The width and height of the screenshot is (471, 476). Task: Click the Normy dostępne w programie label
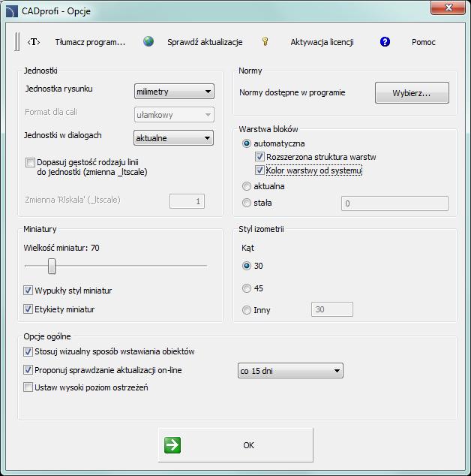tap(292, 92)
